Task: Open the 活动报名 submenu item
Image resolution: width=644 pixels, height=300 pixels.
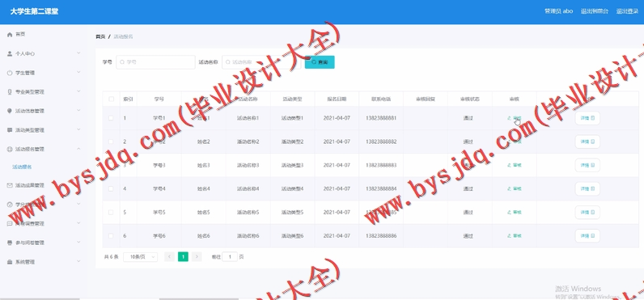Action: (22, 167)
